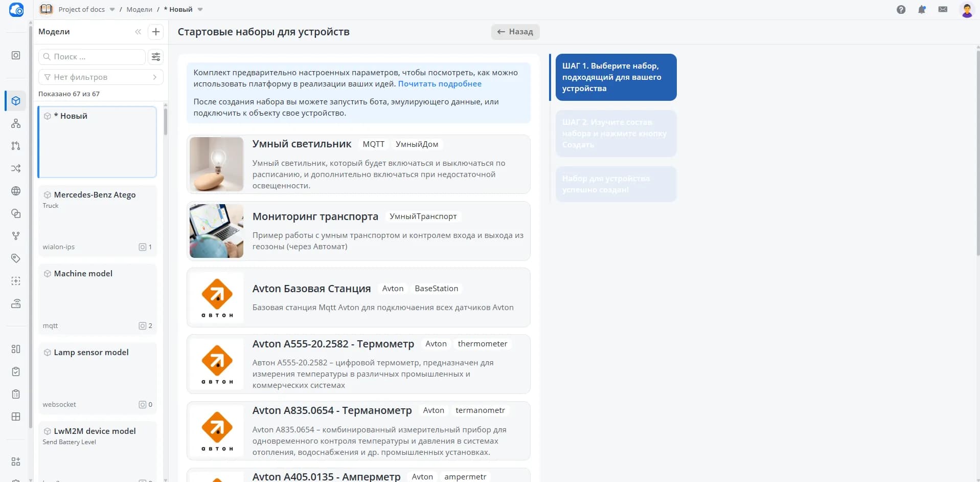Open the tag icon in the sidebar
The height and width of the screenshot is (482, 980).
[x=16, y=258]
